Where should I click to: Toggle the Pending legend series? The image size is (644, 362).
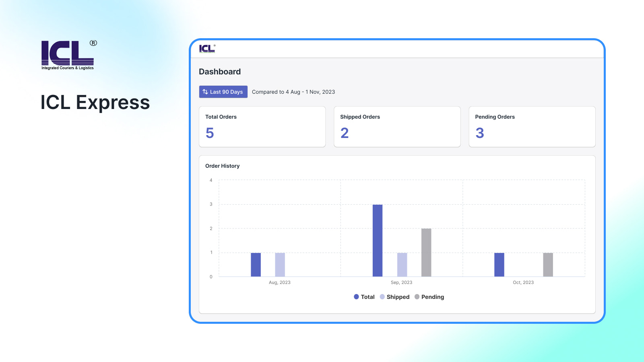point(429,297)
